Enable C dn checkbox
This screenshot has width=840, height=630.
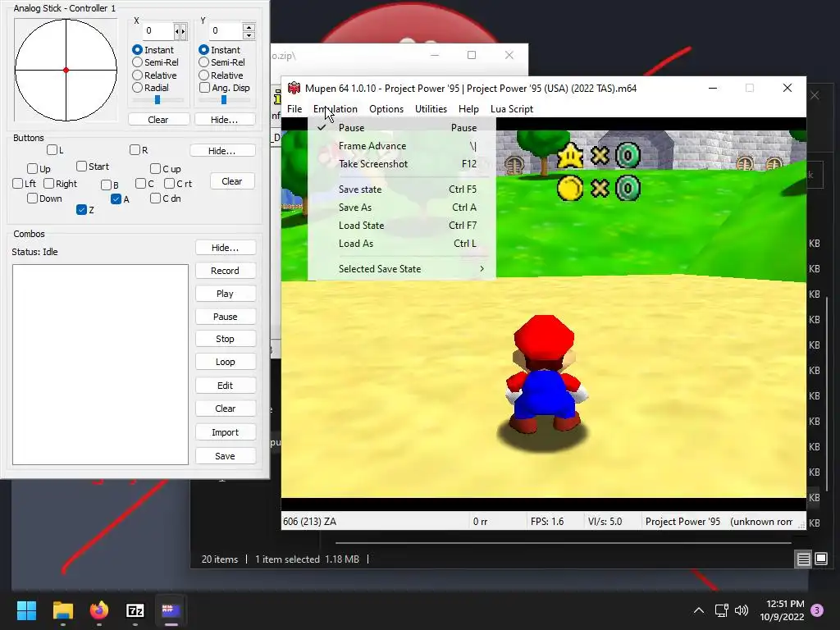pos(155,199)
